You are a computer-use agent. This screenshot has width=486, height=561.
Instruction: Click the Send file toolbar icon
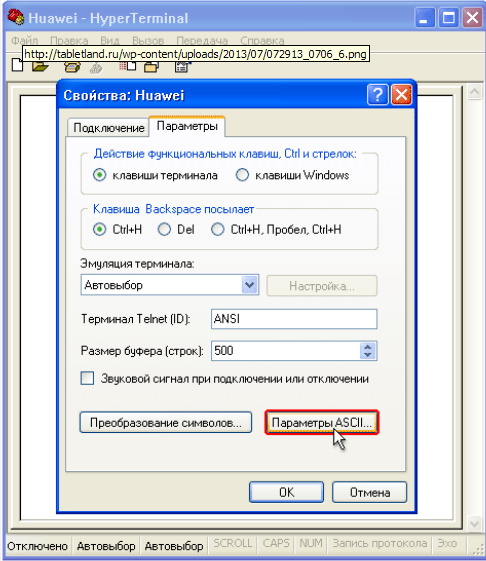[127, 66]
